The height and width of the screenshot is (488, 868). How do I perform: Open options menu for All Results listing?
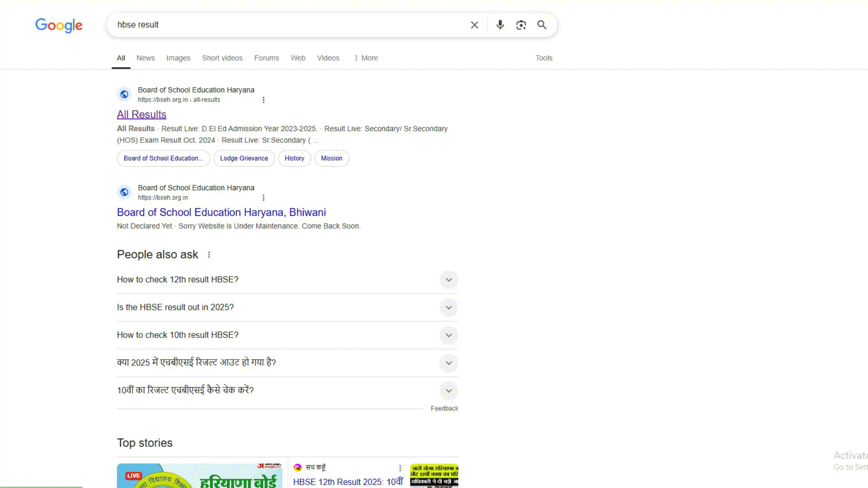click(264, 100)
